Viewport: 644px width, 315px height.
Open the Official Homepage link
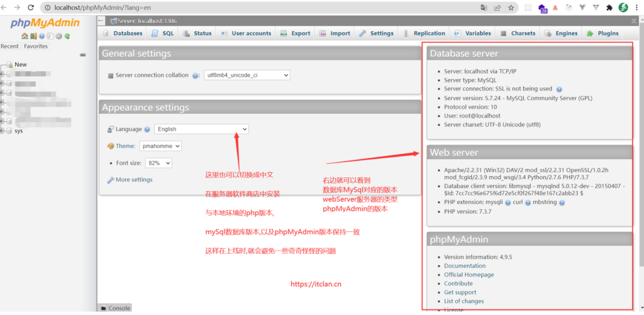tap(469, 275)
